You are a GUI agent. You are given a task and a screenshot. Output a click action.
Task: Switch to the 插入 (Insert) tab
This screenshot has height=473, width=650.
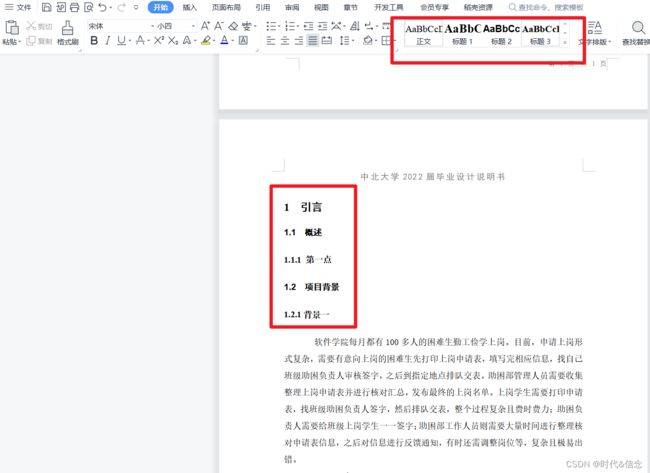coord(189,7)
